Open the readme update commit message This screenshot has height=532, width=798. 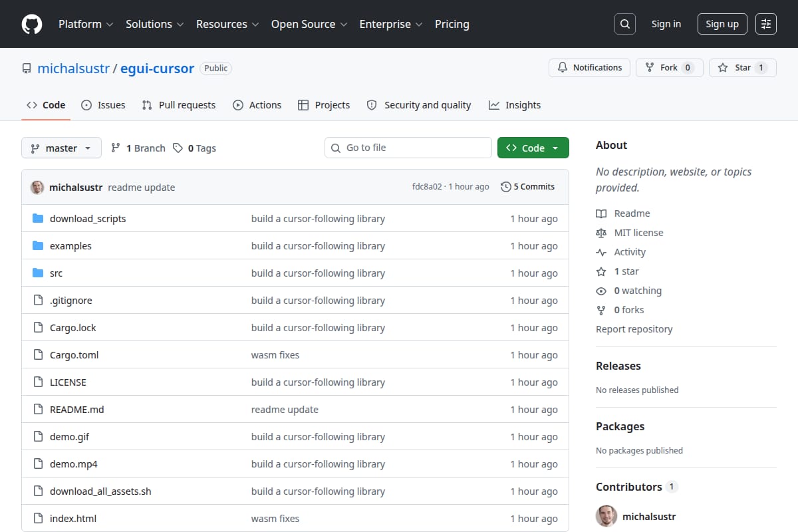(x=142, y=188)
